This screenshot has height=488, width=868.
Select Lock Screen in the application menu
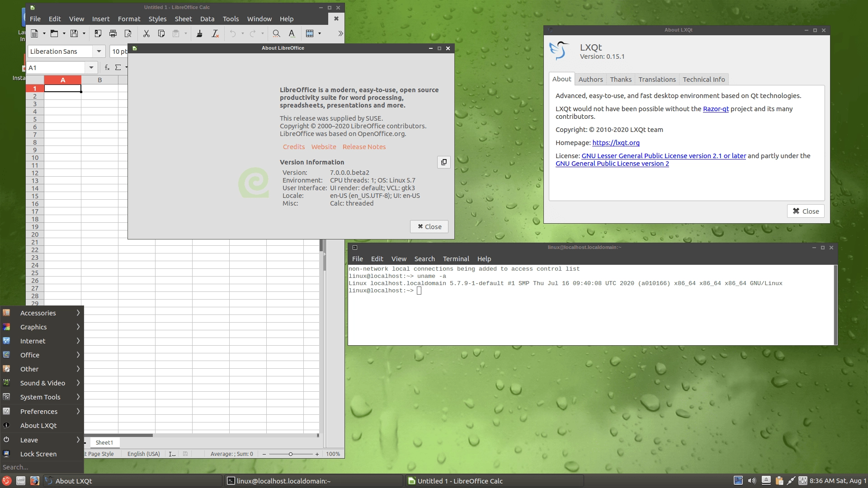(x=42, y=454)
